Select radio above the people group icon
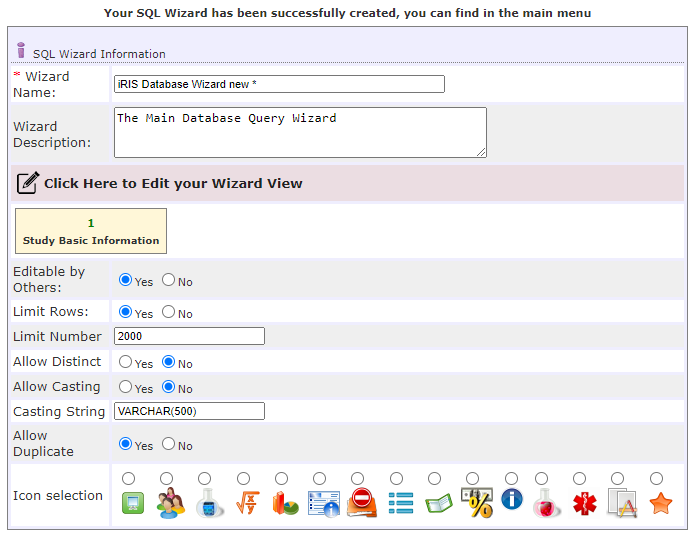The width and height of the screenshot is (695, 537). pos(167,479)
